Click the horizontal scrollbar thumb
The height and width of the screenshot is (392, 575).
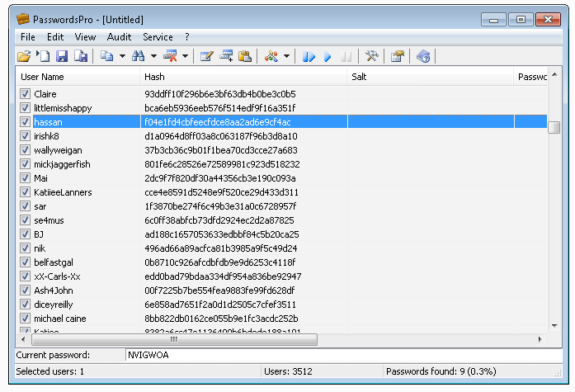(x=175, y=339)
